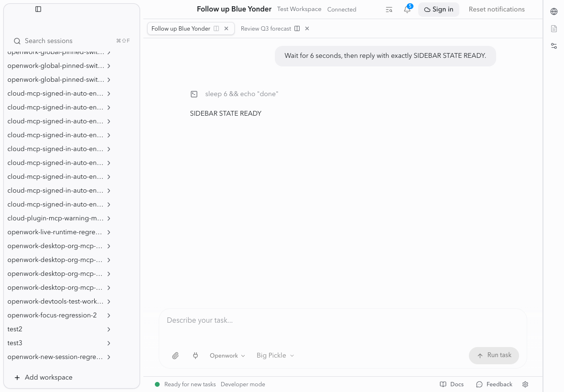The width and height of the screenshot is (564, 392).
Task: Switch to the Review Q3 forecast tab
Action: (266, 29)
